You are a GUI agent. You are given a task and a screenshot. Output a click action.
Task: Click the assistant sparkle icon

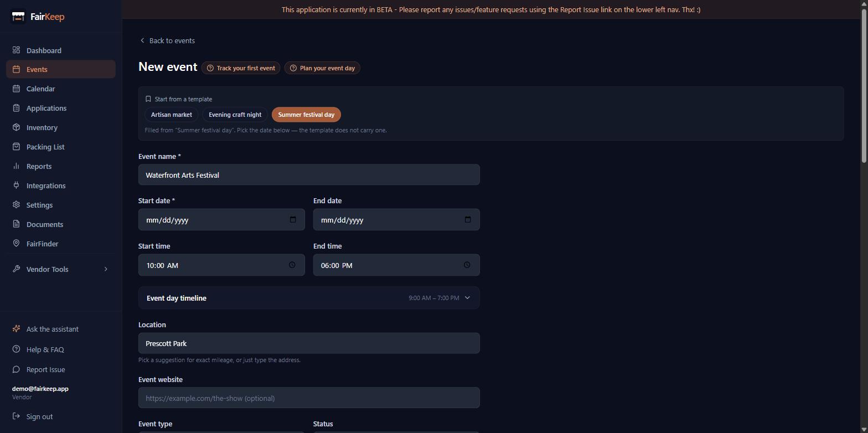(16, 329)
